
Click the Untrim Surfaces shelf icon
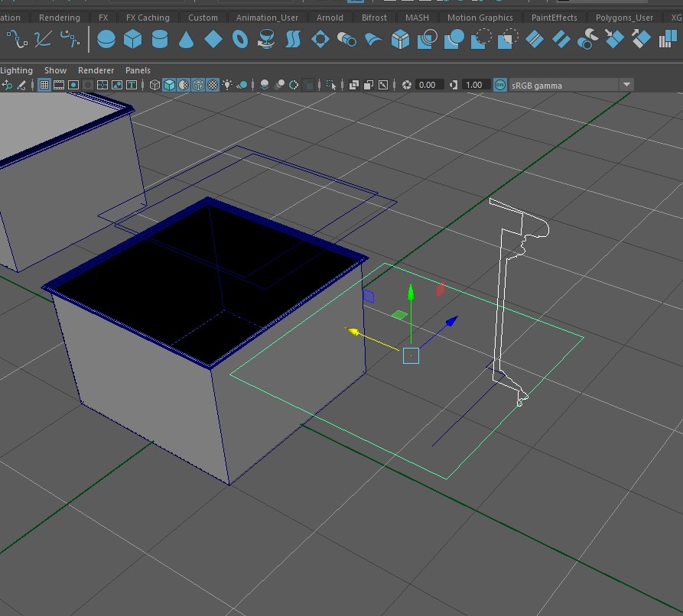pyautogui.click(x=507, y=39)
